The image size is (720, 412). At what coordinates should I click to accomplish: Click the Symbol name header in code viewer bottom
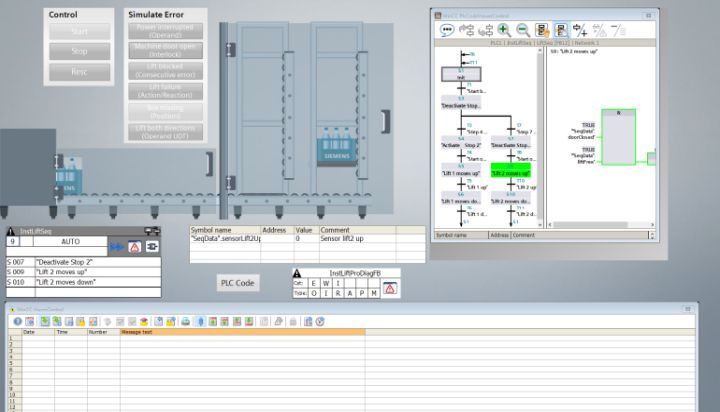pyautogui.click(x=461, y=235)
